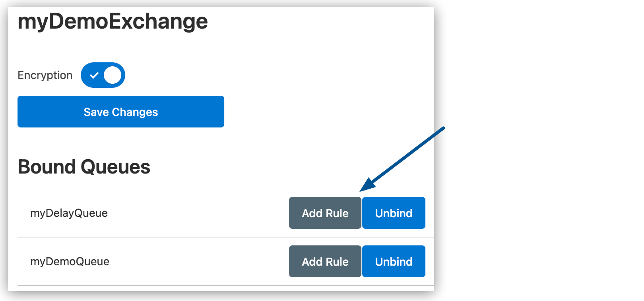644x301 pixels.
Task: Click the myDemoExchange page title
Action: click(113, 21)
